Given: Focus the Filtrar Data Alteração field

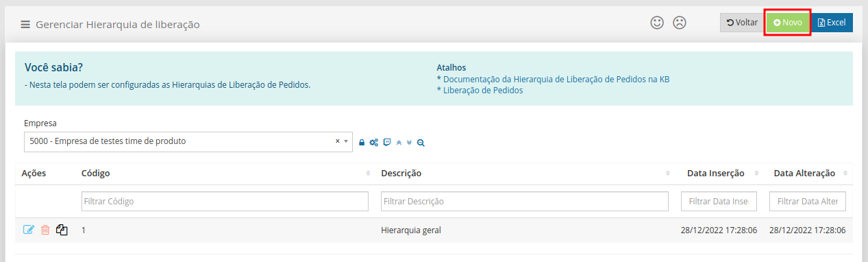Looking at the screenshot, I should [x=808, y=201].
